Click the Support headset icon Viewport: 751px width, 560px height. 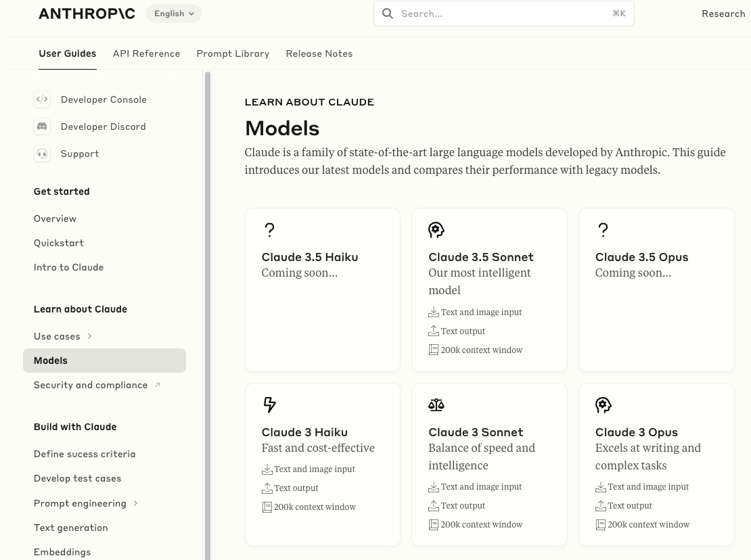(42, 154)
